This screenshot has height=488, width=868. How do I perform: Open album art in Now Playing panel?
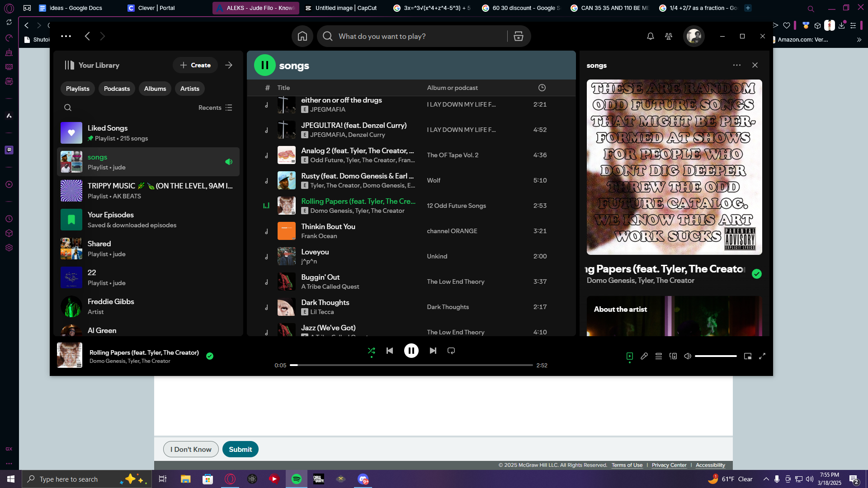pos(674,167)
